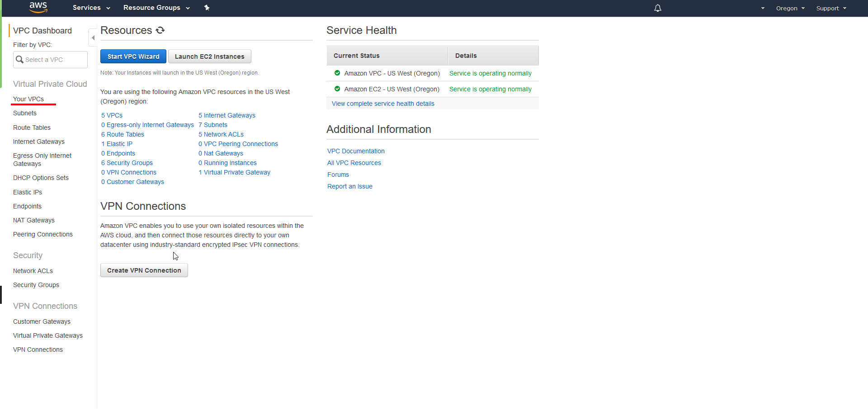
Task: Refresh the Resources list
Action: point(160,30)
